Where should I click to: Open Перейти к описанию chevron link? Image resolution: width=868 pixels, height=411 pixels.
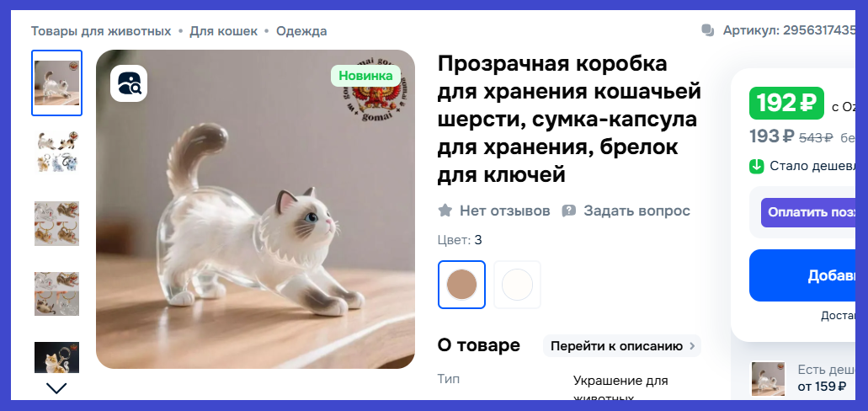[x=622, y=346]
